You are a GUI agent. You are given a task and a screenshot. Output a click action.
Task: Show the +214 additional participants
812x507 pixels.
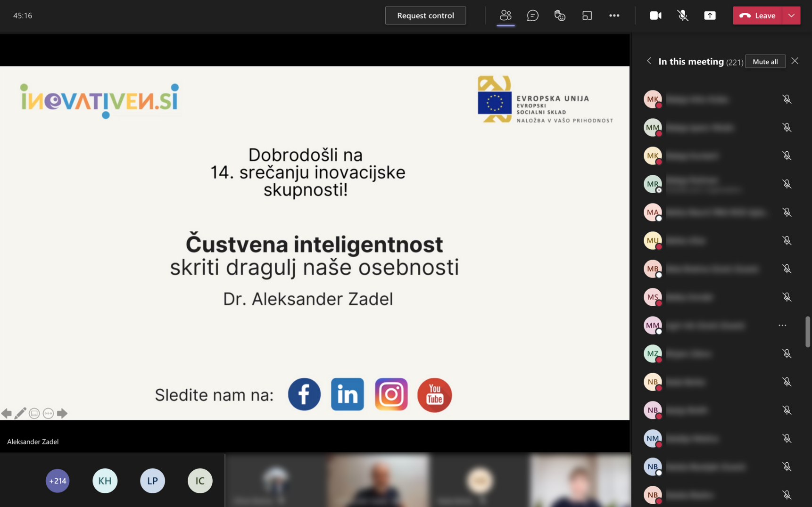58,481
